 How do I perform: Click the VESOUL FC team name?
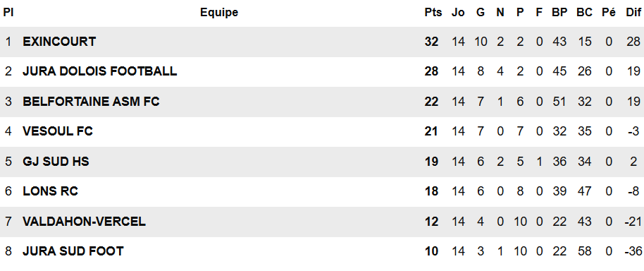coord(58,131)
